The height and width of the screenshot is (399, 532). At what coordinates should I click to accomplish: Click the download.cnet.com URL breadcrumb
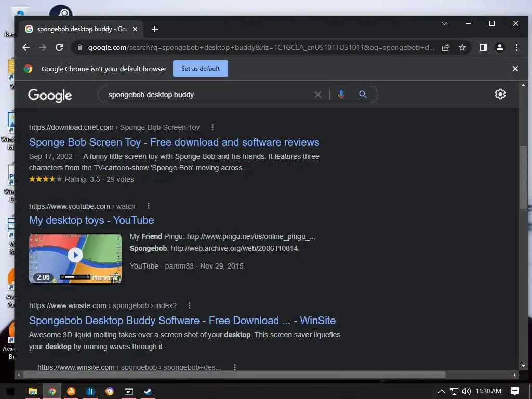114,128
